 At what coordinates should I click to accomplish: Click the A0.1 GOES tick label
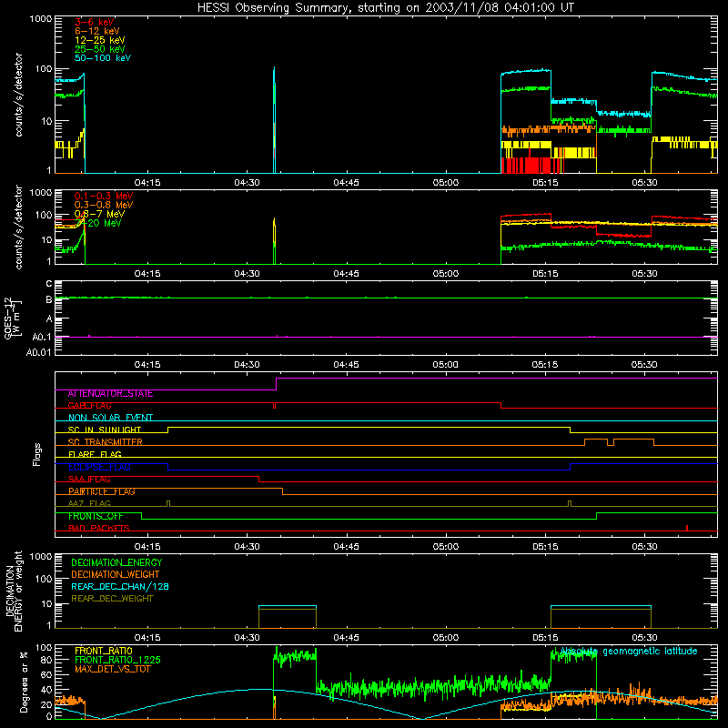tap(42, 338)
